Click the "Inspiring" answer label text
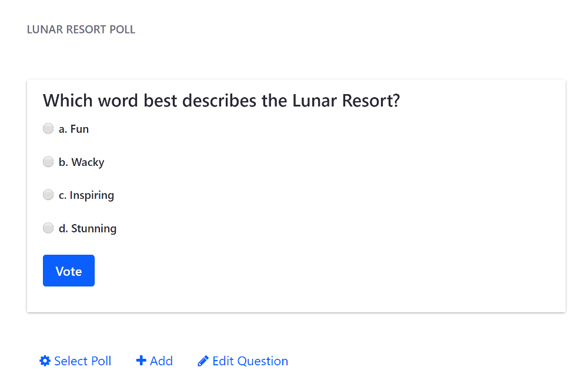588x380 pixels. coord(92,196)
